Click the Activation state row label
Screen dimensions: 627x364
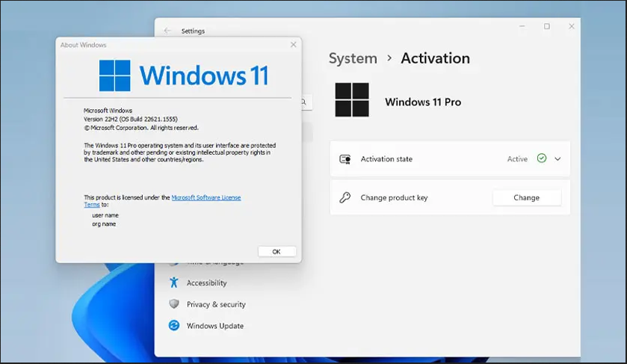tap(386, 159)
